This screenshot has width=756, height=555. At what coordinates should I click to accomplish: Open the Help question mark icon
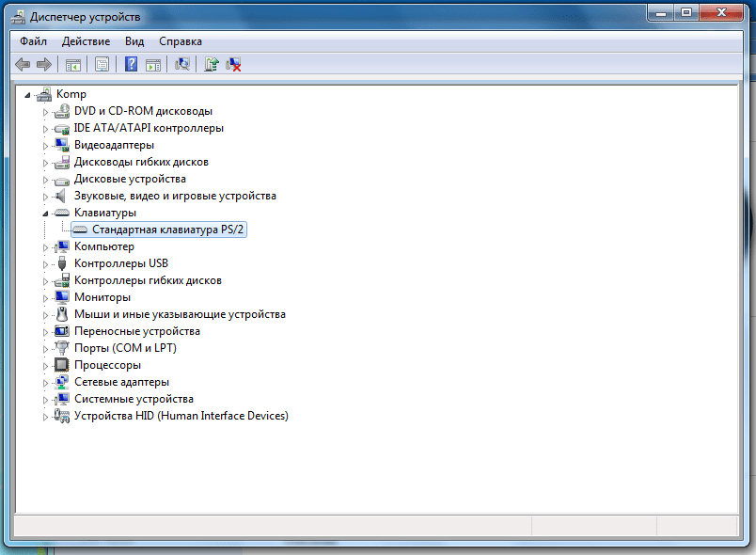pyautogui.click(x=131, y=64)
